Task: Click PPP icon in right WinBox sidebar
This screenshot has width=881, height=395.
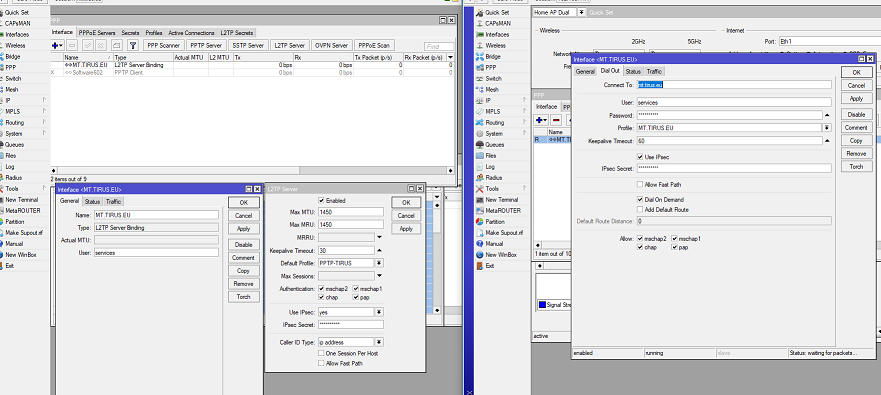Action: coord(479,67)
